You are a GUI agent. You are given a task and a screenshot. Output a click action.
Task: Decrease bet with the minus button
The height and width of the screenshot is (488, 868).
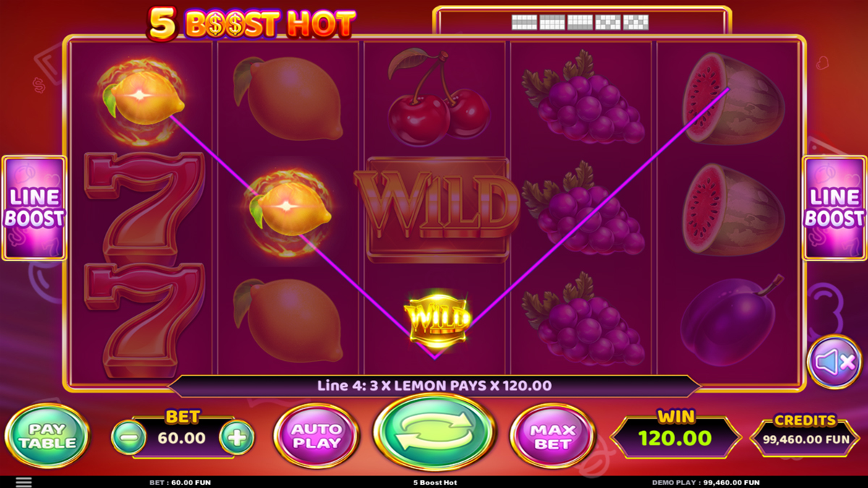click(x=128, y=437)
